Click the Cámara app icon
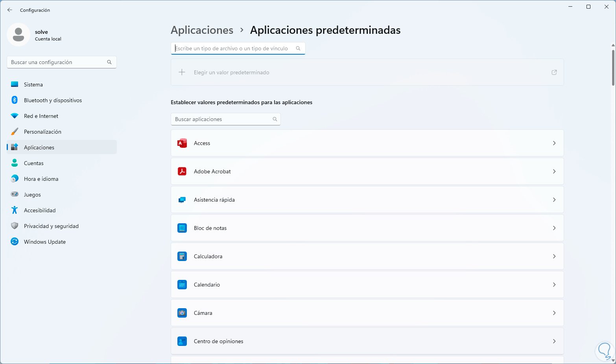Screen dimensions: 616x364 pos(182,313)
